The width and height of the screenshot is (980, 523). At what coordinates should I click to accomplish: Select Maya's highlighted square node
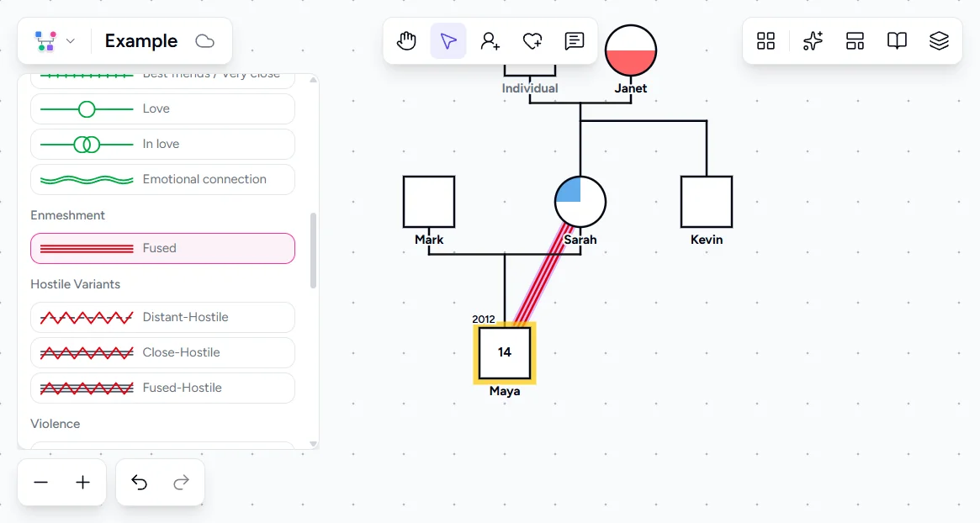(505, 353)
